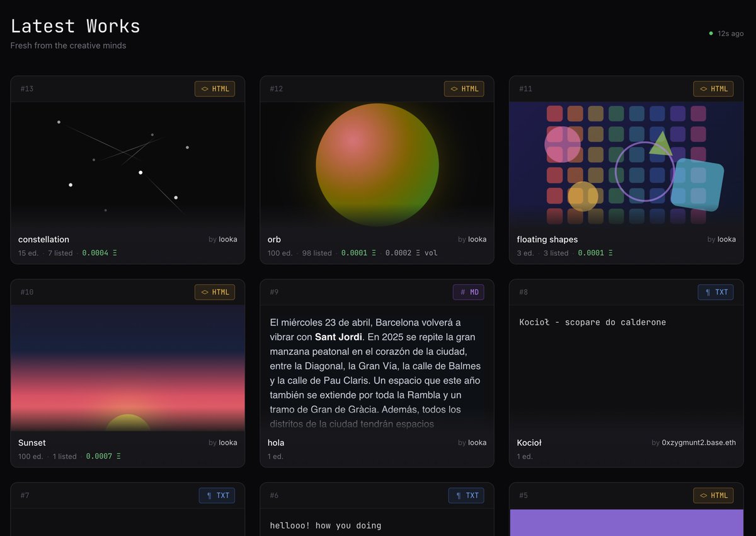Click the "12s ago" refresh timestamp
The width and height of the screenshot is (756, 536).
pos(731,33)
